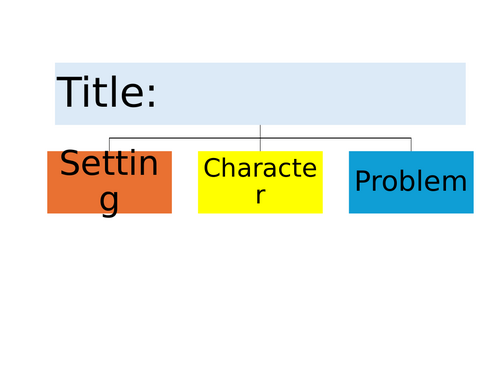500x386 pixels.
Task: Click the word "Problem" text
Action: (411, 181)
